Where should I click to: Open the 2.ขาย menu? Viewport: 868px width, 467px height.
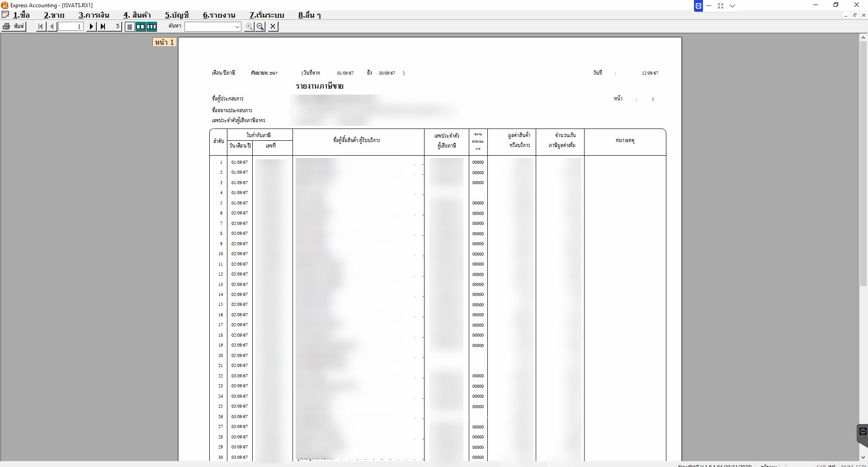[x=54, y=15]
